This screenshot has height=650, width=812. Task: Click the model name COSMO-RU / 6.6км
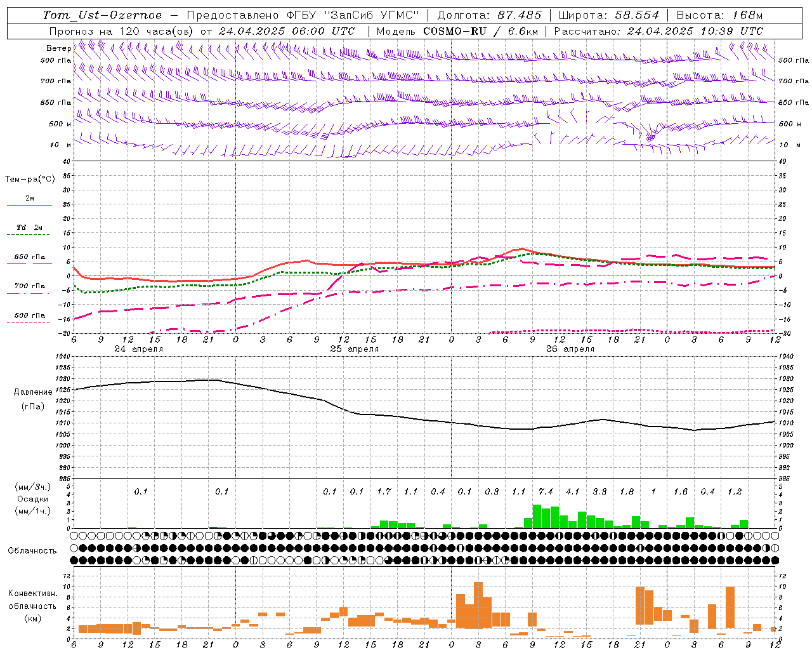[x=480, y=31]
